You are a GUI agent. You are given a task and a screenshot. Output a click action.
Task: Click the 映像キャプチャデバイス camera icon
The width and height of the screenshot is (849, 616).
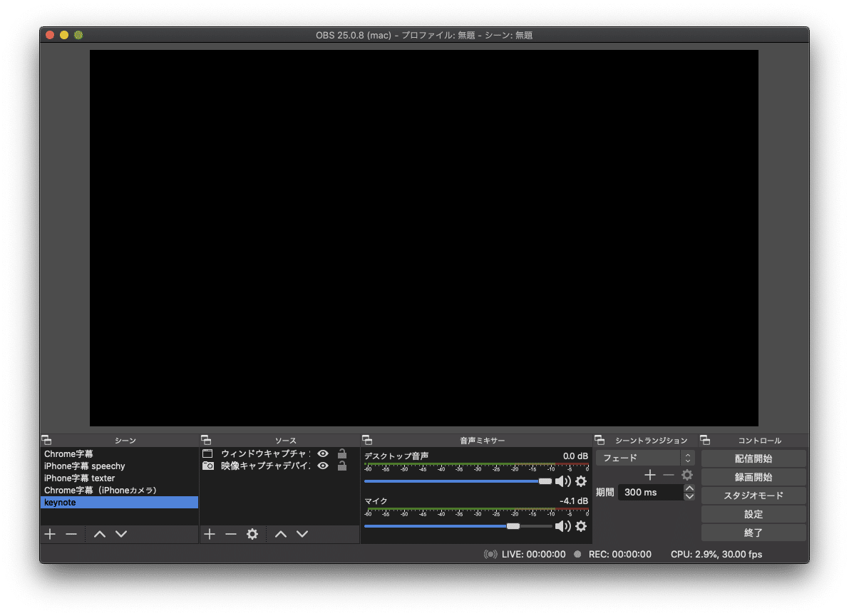coord(208,466)
